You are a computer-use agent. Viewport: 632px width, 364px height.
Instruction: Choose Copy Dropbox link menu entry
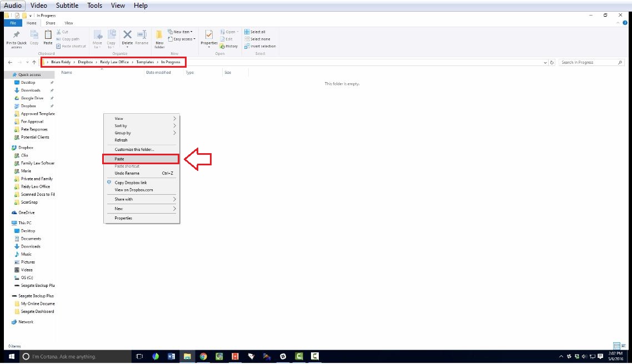click(131, 183)
